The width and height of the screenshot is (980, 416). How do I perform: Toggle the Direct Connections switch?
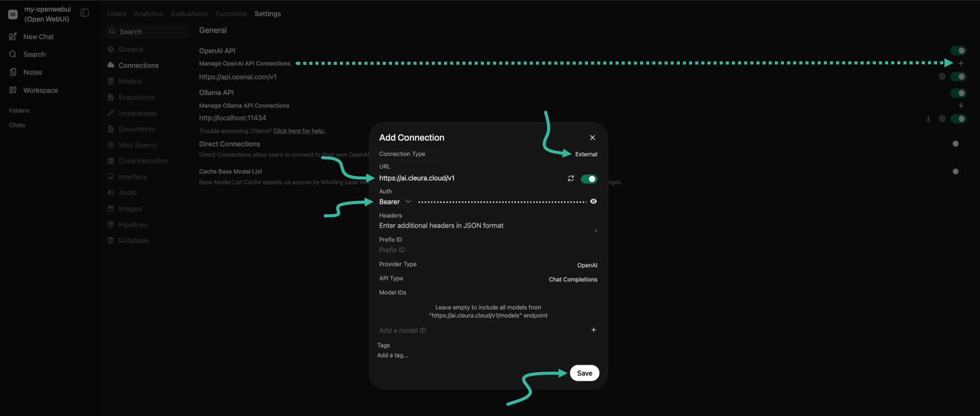(958, 144)
